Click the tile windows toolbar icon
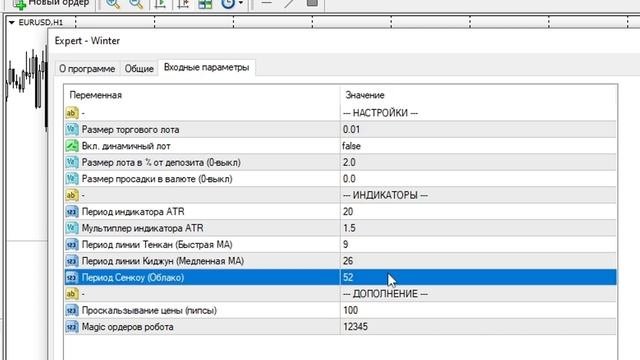Image resolution: width=640 pixels, height=360 pixels. click(205, 4)
